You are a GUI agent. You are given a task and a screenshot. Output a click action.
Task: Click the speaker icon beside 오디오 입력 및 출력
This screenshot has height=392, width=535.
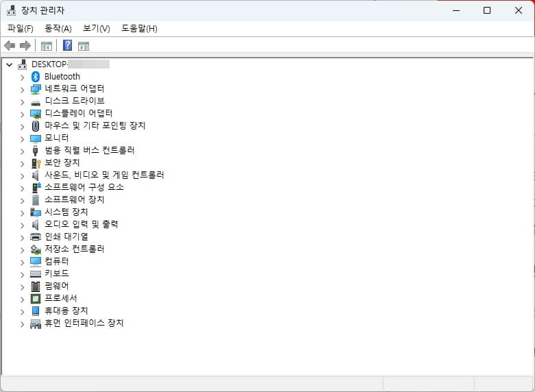tap(35, 225)
